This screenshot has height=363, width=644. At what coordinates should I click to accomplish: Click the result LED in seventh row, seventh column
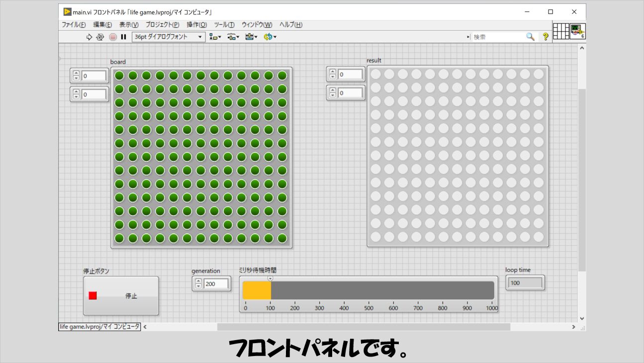(457, 155)
